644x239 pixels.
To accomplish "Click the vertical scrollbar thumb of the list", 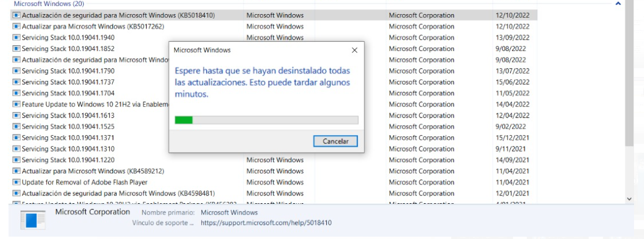I will point(629,74).
